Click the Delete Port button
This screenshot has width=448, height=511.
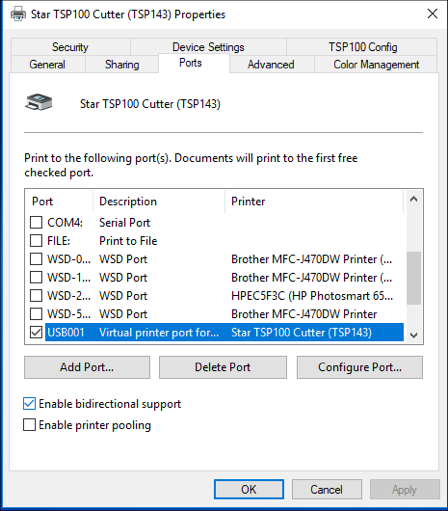pos(223,367)
